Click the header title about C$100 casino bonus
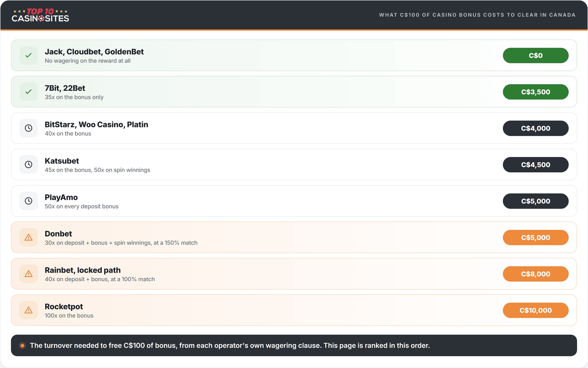Viewport: 588px width, 368px height. coord(477,15)
